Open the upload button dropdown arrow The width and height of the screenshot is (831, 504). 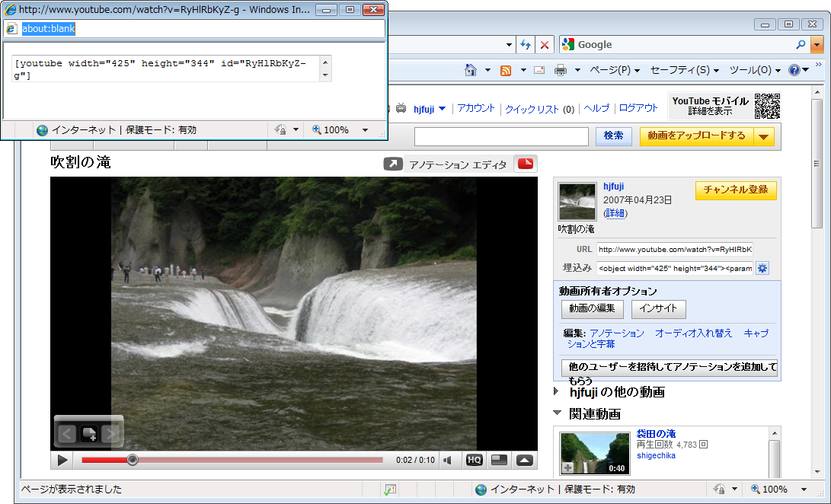pyautogui.click(x=763, y=137)
